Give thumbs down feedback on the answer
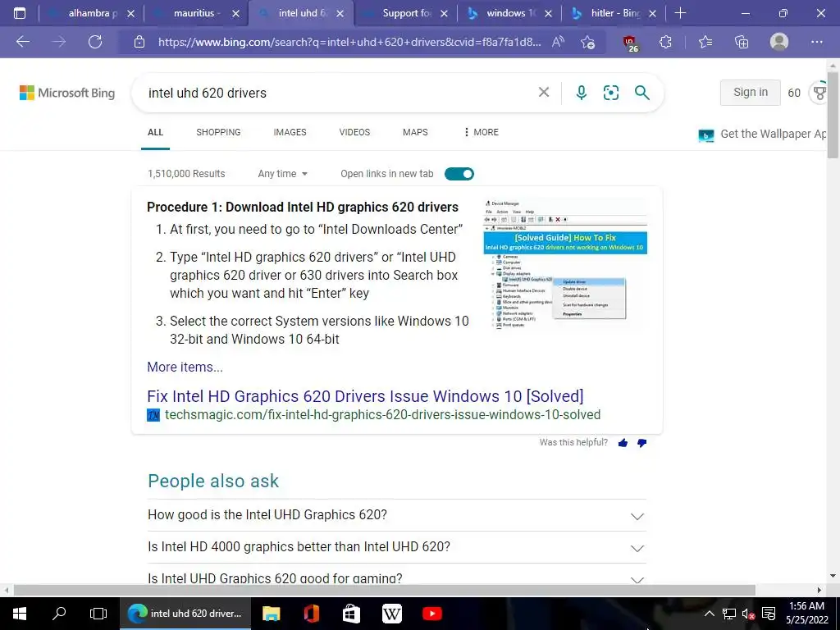Image resolution: width=840 pixels, height=630 pixels. click(641, 442)
